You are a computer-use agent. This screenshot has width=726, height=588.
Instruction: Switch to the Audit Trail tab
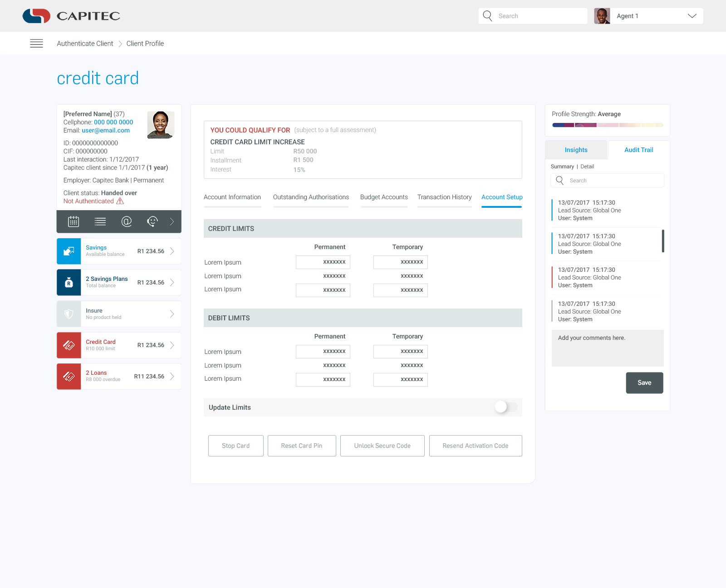(x=639, y=150)
